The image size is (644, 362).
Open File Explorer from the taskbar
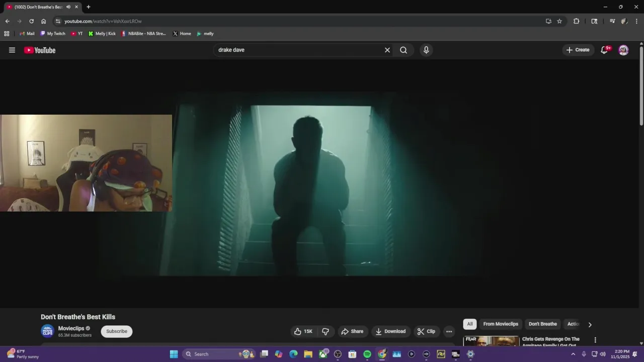pos(308,354)
